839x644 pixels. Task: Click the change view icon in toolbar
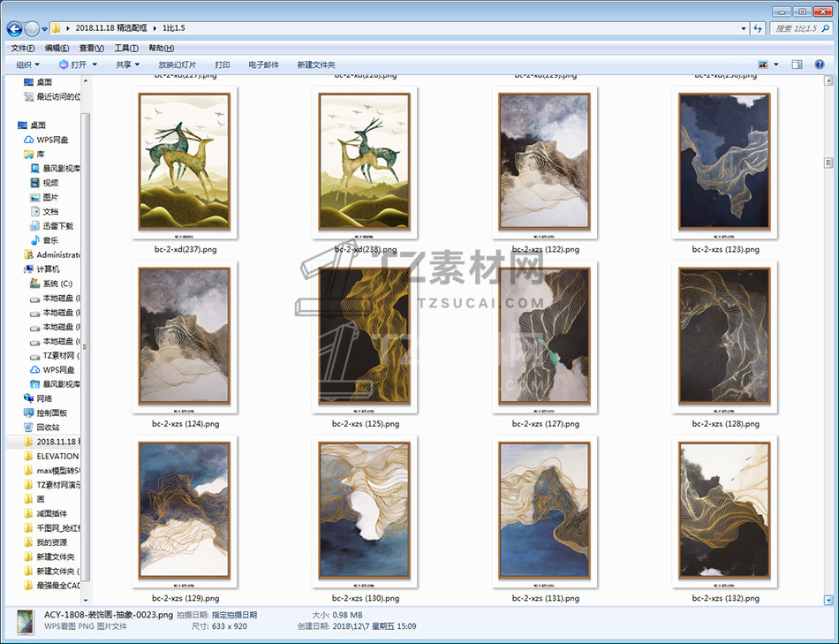coord(763,64)
